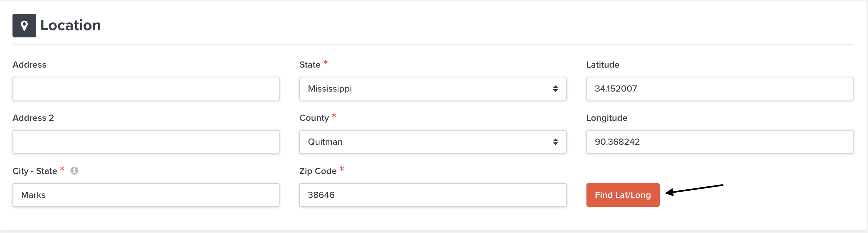Click inside the empty Address field
Viewport: 868px width, 233px height.
click(146, 89)
